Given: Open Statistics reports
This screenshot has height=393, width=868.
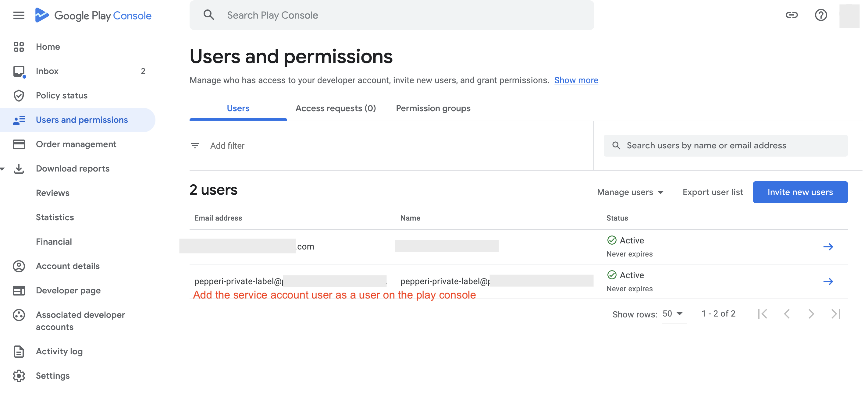Looking at the screenshot, I should pos(55,218).
